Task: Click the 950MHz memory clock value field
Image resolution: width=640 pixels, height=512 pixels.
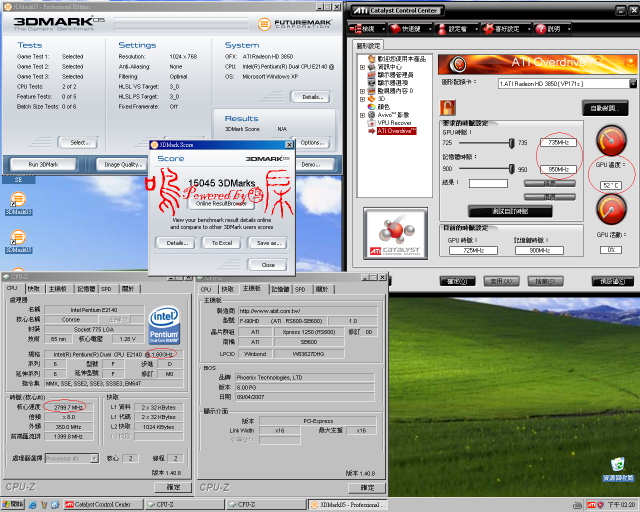Action: [558, 169]
